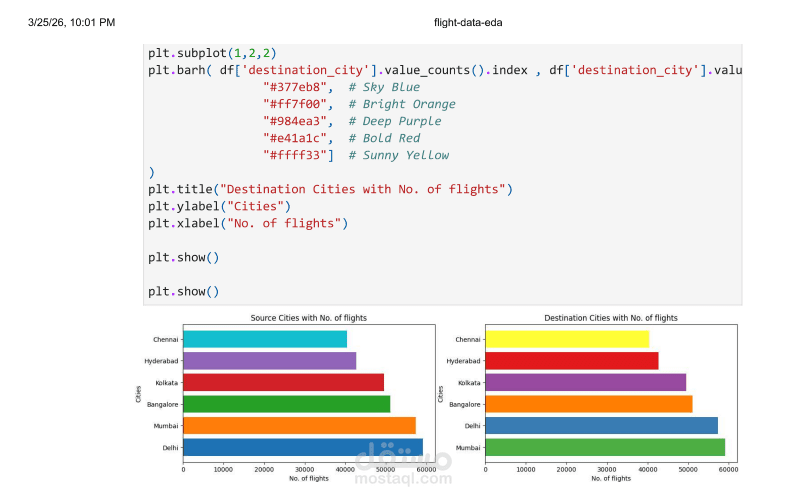Click the 10000 tick on Source chart

223,469
